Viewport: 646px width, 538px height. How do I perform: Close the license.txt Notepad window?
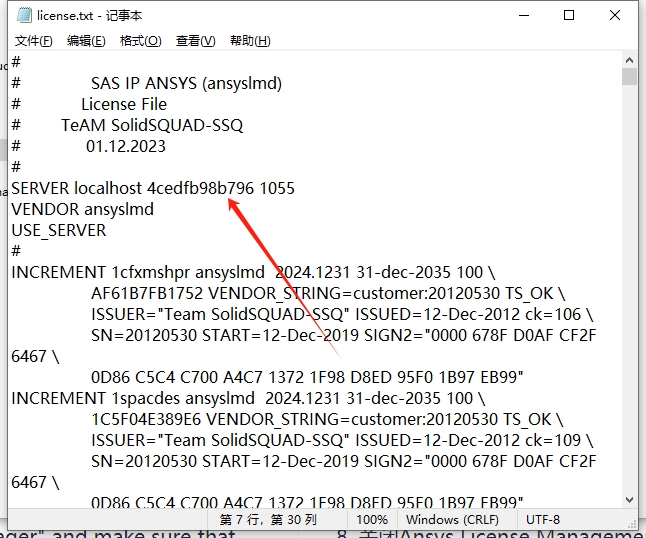615,15
